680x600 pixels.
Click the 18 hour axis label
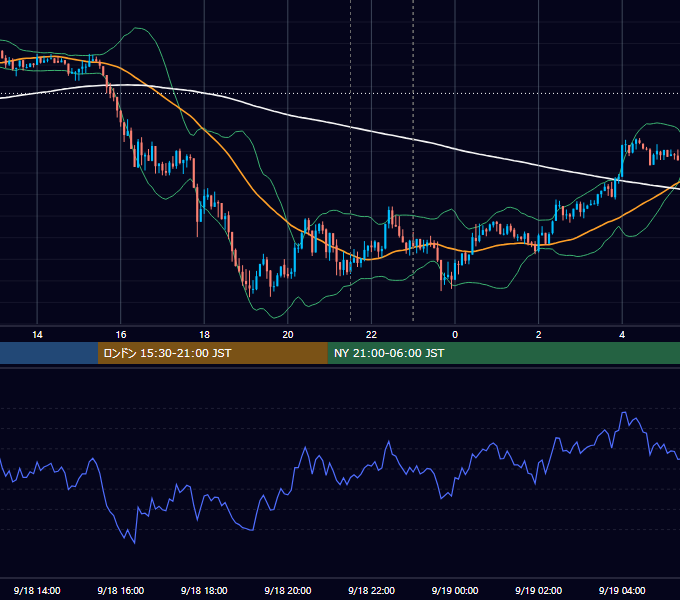(204, 335)
